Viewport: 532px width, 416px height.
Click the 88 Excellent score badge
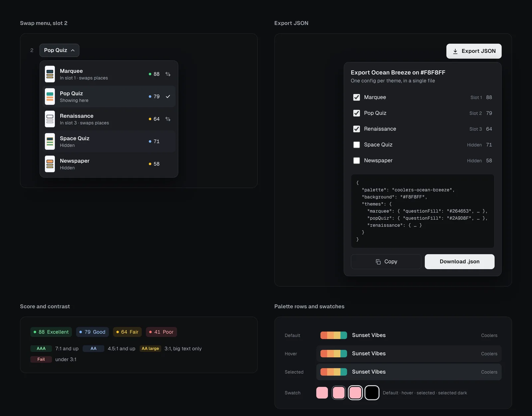point(51,332)
